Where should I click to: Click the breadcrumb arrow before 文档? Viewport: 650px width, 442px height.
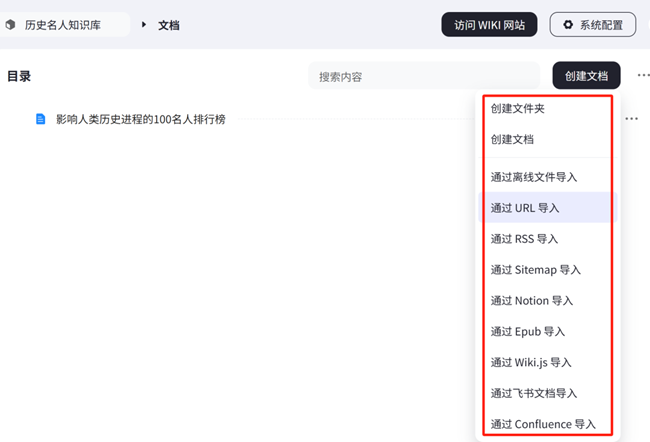[143, 25]
